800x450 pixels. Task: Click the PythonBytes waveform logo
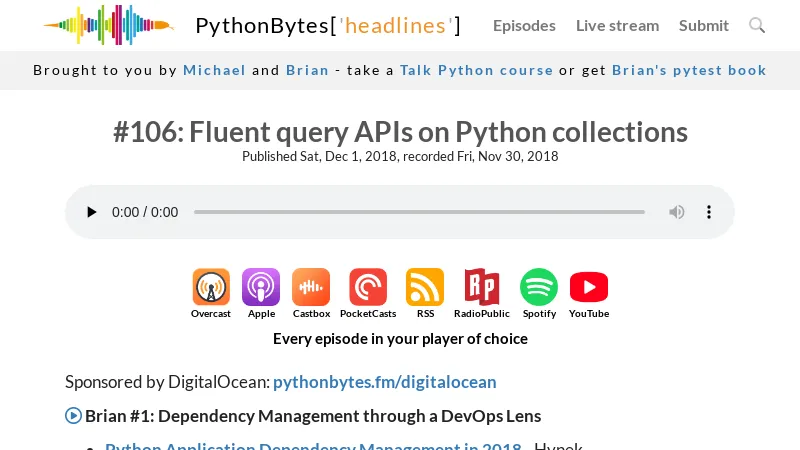coord(108,25)
